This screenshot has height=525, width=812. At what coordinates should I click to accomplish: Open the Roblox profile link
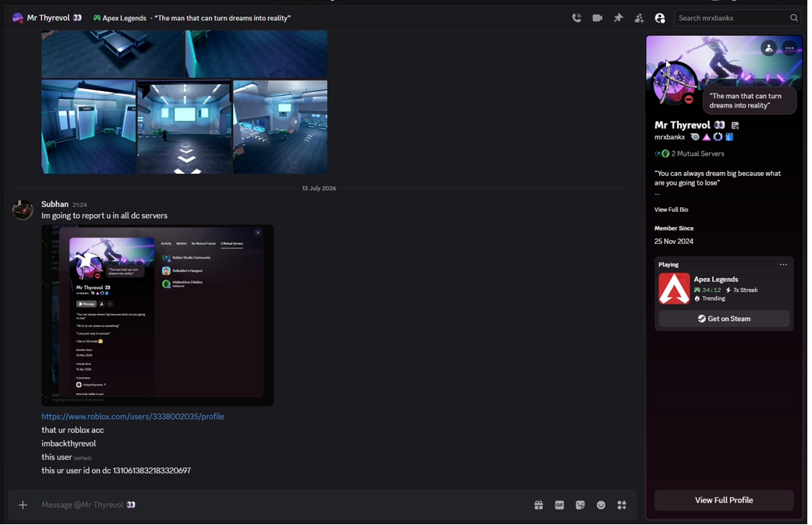click(x=132, y=416)
